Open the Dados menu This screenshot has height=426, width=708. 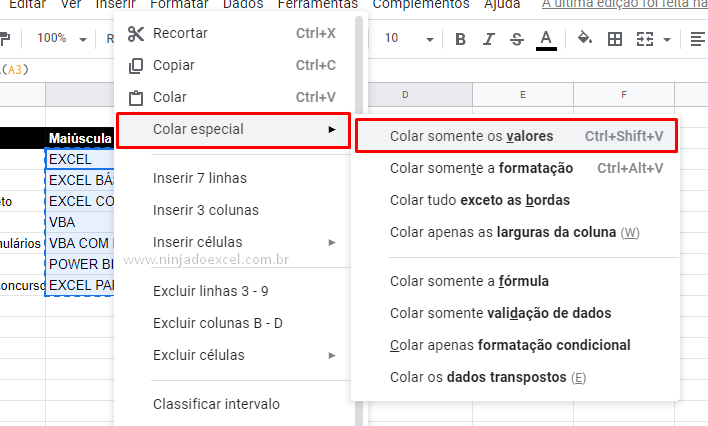tap(243, 5)
